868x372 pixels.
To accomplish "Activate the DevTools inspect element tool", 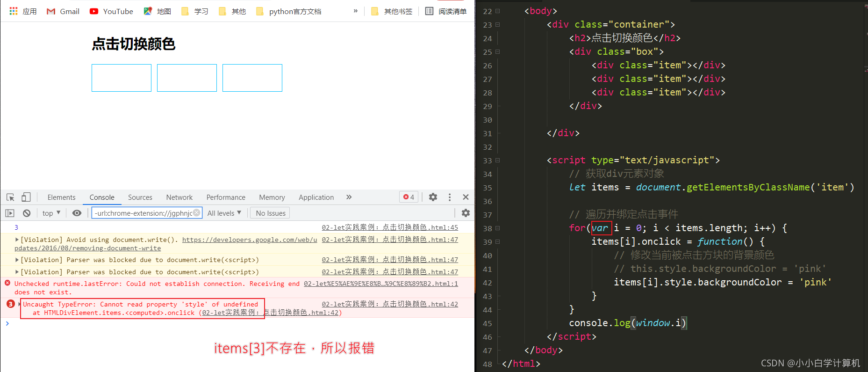I will (10, 197).
